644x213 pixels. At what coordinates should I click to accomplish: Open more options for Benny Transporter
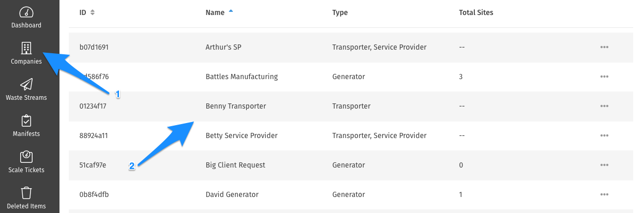604,106
